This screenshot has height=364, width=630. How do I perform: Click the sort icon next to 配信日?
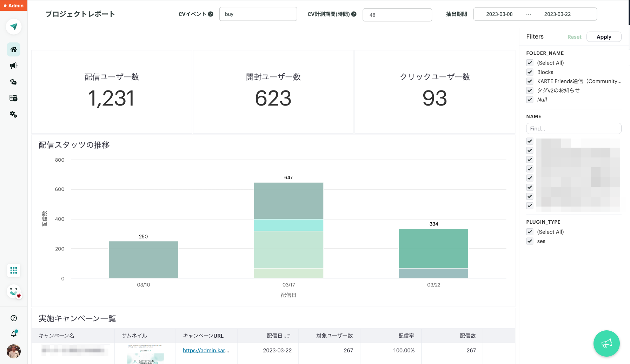click(x=287, y=336)
